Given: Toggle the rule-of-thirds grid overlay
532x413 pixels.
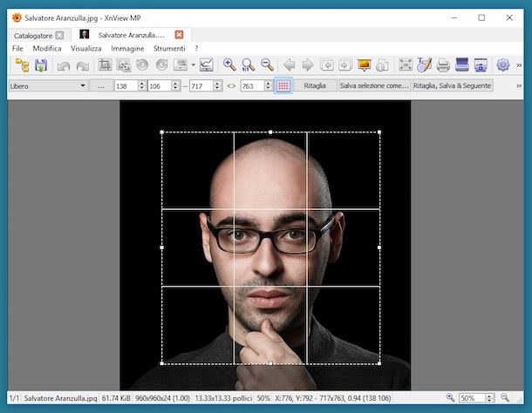Looking at the screenshot, I should pos(283,85).
